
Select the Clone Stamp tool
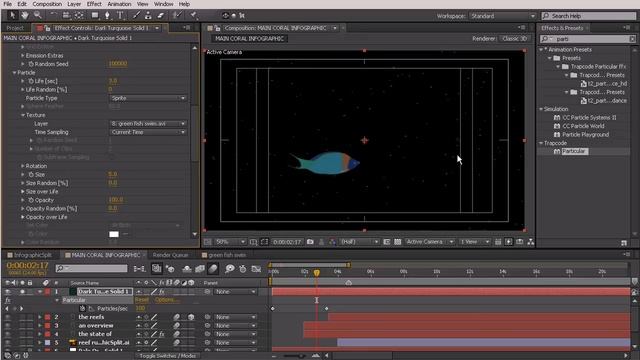[148, 16]
